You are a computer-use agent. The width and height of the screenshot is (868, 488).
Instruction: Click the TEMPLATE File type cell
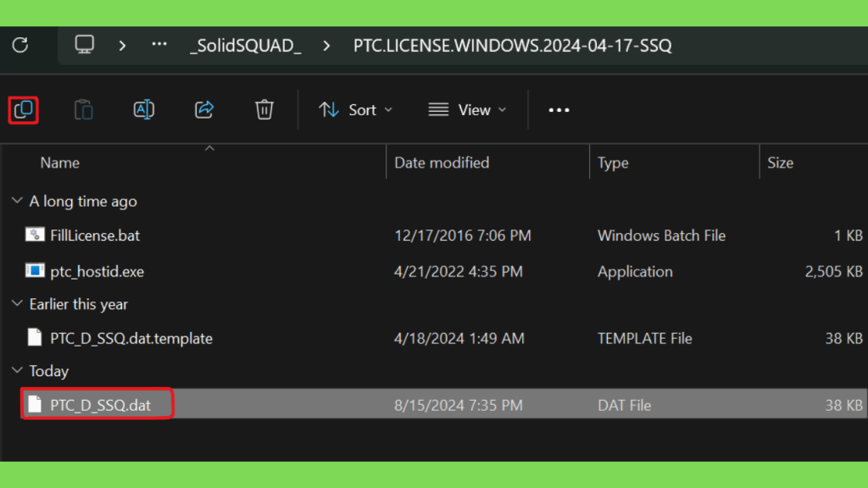[x=644, y=339]
